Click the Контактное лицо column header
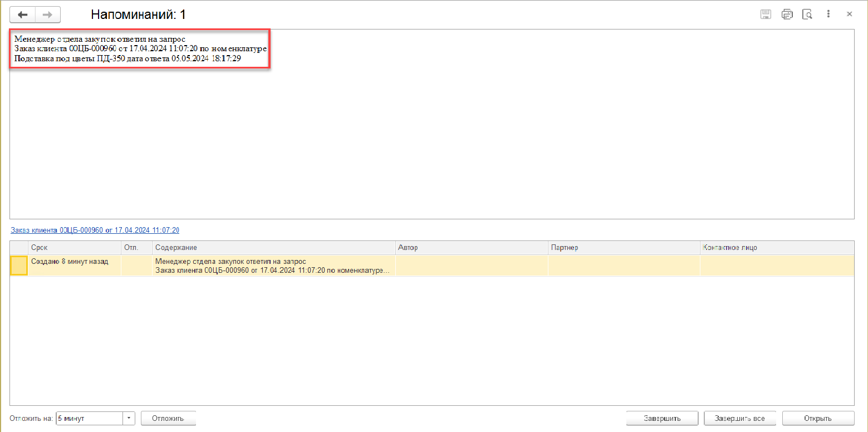This screenshot has width=868, height=432. coord(777,248)
